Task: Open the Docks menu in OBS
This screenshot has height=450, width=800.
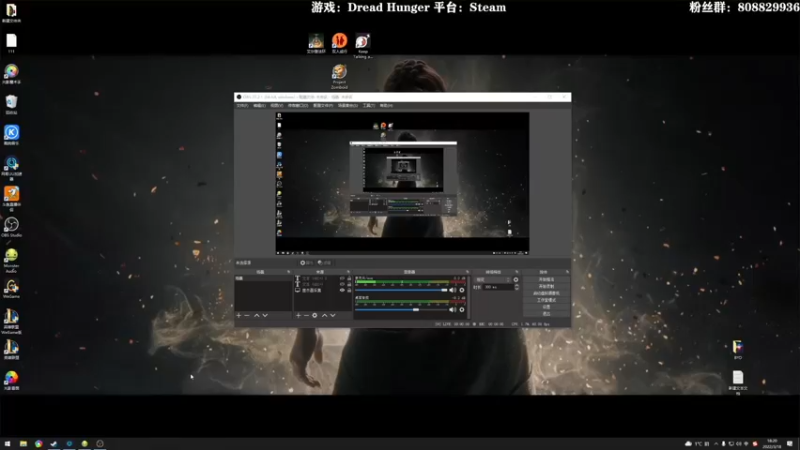Action: [x=297, y=106]
